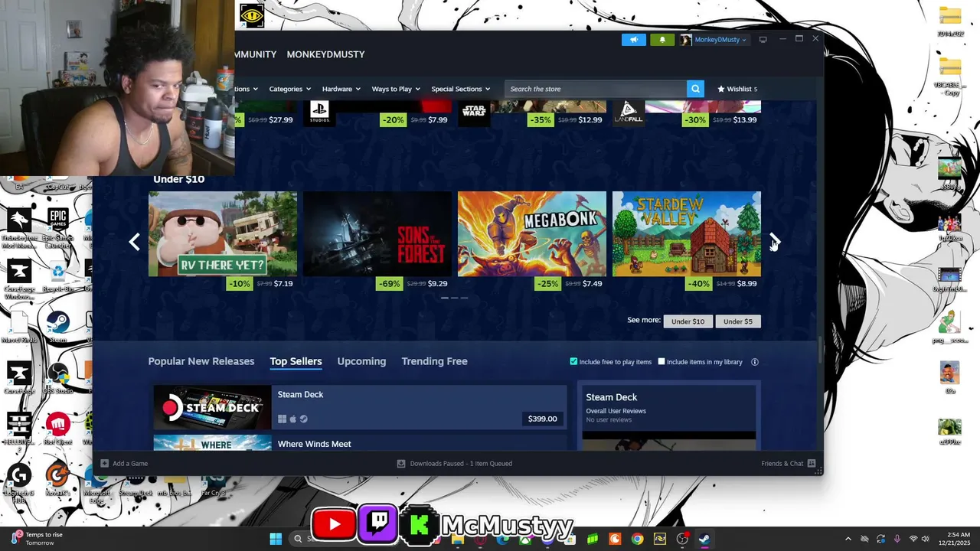
Task: Open the Thunderstore Mod Manager desktop icon
Action: click(x=19, y=228)
